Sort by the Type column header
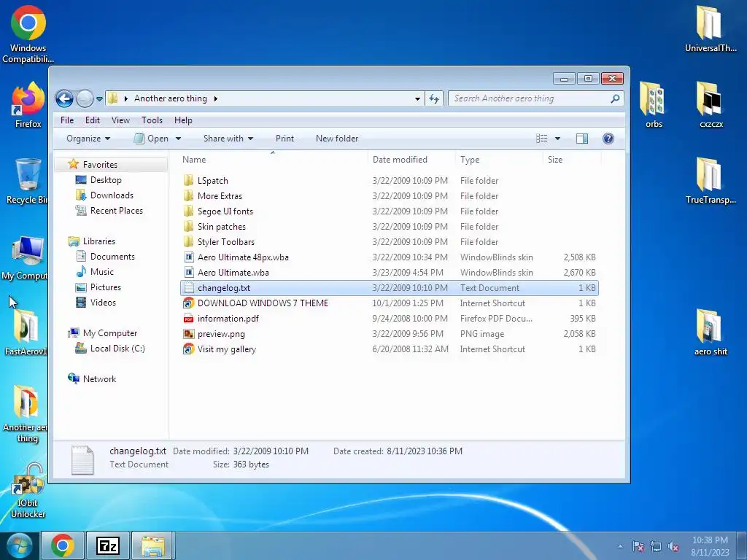Screen dimensions: 747x560 pyautogui.click(x=499, y=160)
